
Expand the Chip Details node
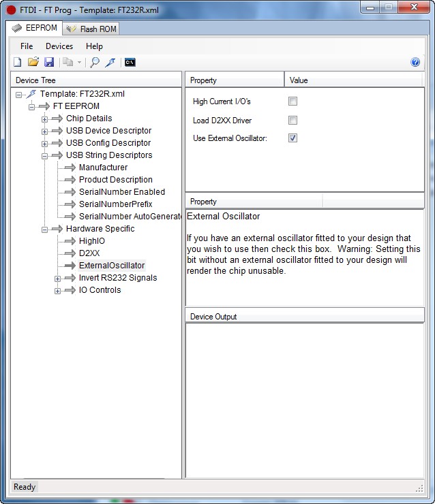[44, 119]
